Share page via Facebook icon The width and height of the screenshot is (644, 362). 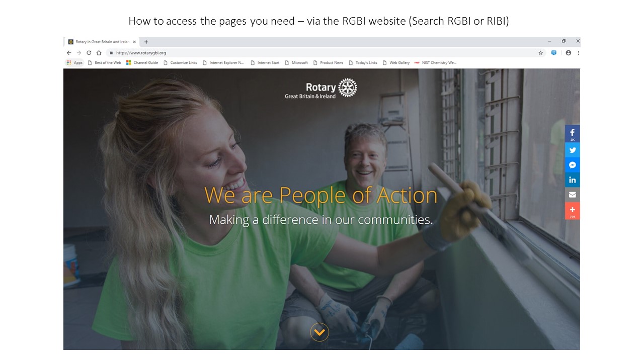click(x=572, y=134)
